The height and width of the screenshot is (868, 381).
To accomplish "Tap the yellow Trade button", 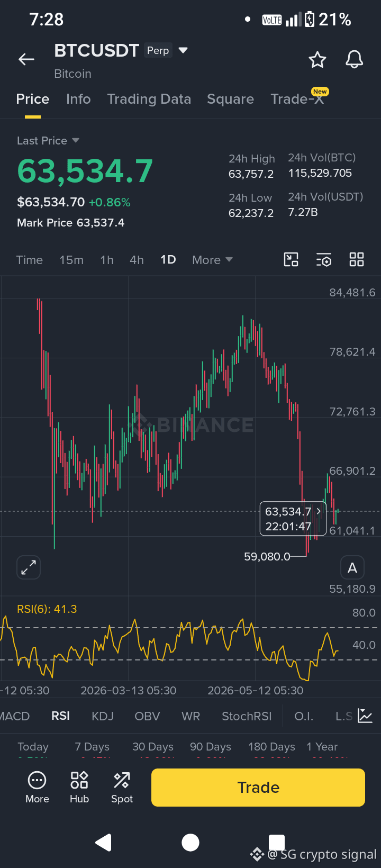I will point(258,788).
